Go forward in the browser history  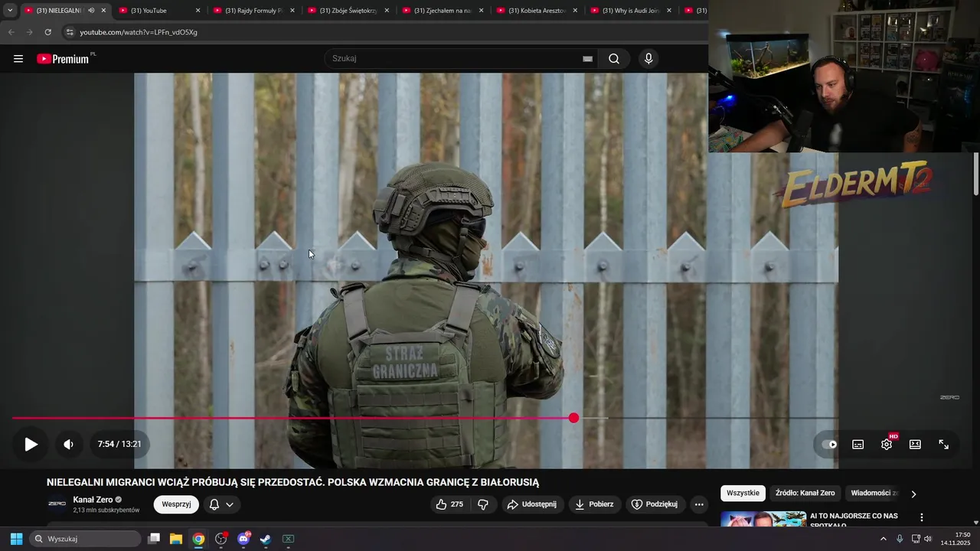click(x=29, y=32)
